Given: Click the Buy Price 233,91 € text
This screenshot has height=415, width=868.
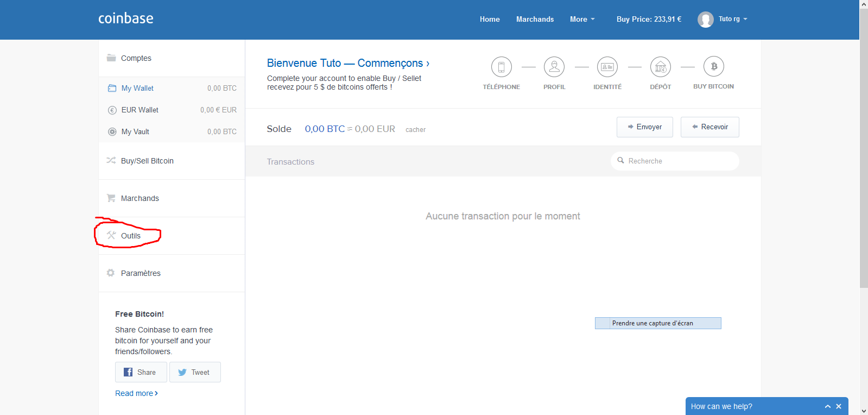Looking at the screenshot, I should 649,19.
